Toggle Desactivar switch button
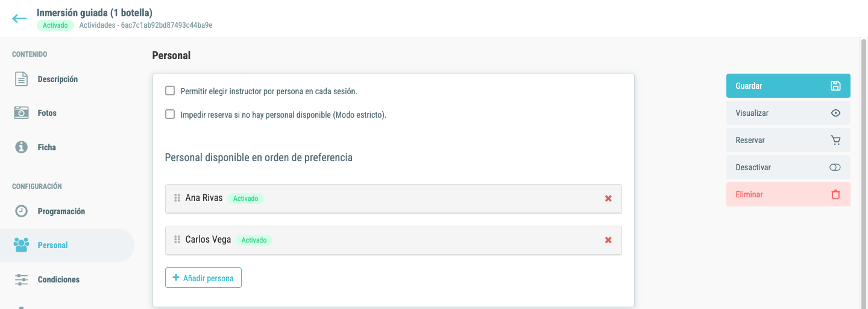Viewport: 868px width, 309px height. pyautogui.click(x=788, y=167)
